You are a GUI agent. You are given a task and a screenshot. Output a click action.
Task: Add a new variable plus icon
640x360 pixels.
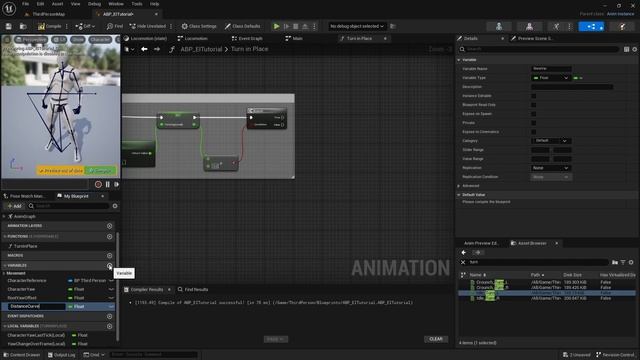pos(109,266)
